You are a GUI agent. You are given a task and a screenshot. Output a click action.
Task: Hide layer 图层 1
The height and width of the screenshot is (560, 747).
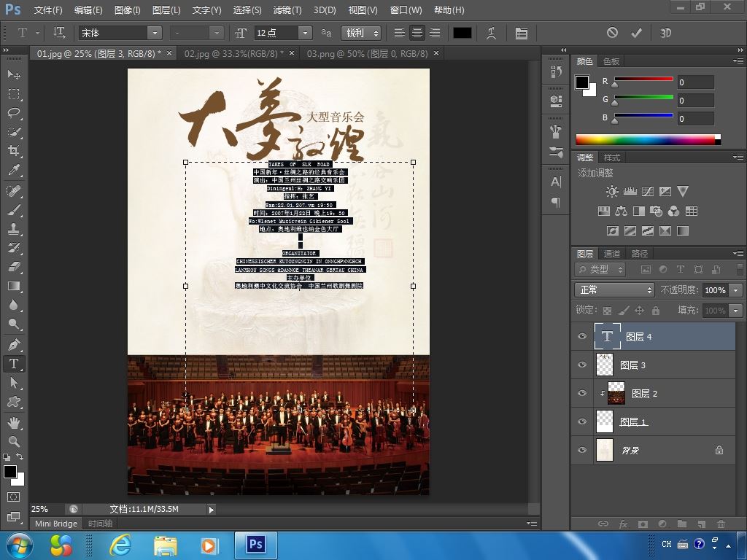(x=582, y=421)
